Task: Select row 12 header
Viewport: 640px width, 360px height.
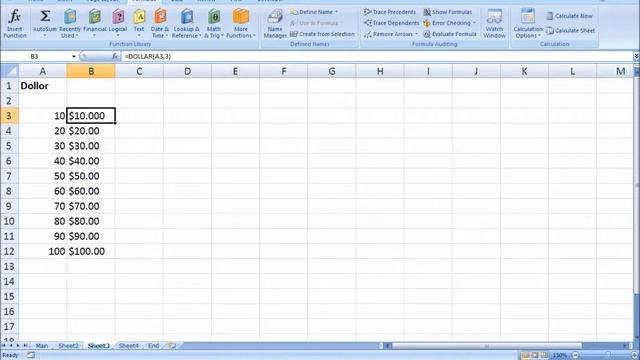Action: [9, 251]
